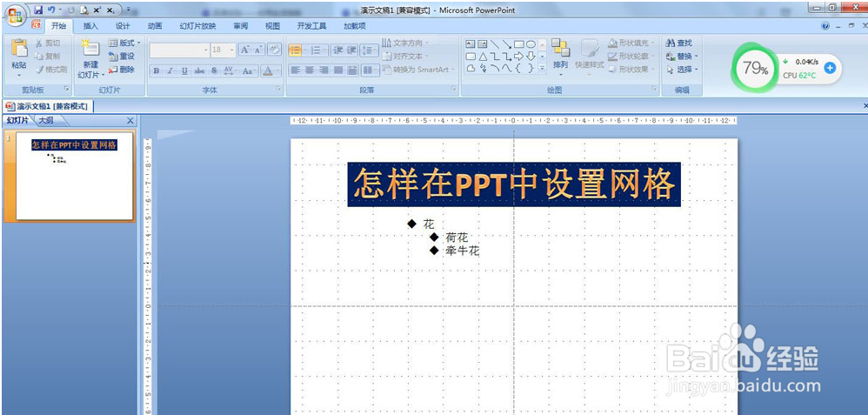Select the down block arrow shape
The height and width of the screenshot is (415, 868).
click(x=531, y=56)
